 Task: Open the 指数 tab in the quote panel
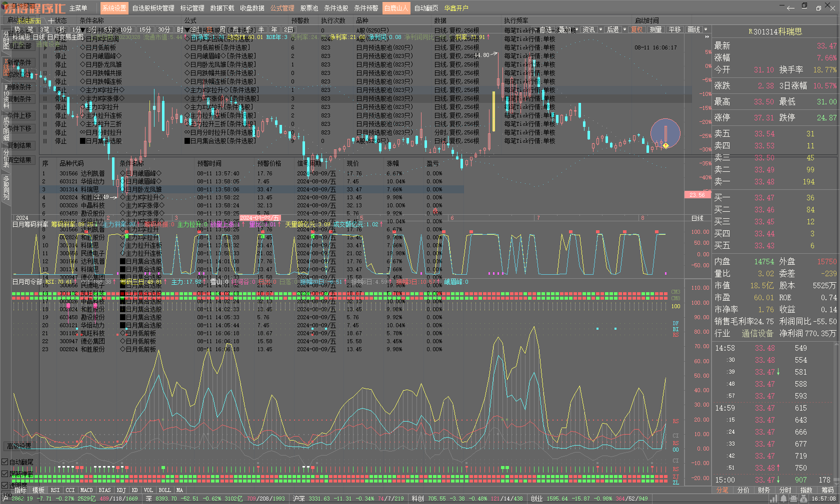point(806,490)
